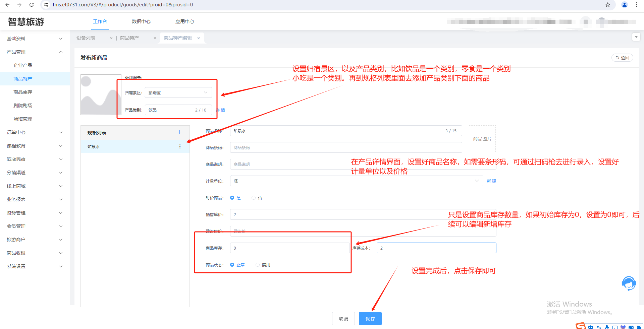Open the 归属景区 dropdown
The image size is (644, 329).
[178, 92]
